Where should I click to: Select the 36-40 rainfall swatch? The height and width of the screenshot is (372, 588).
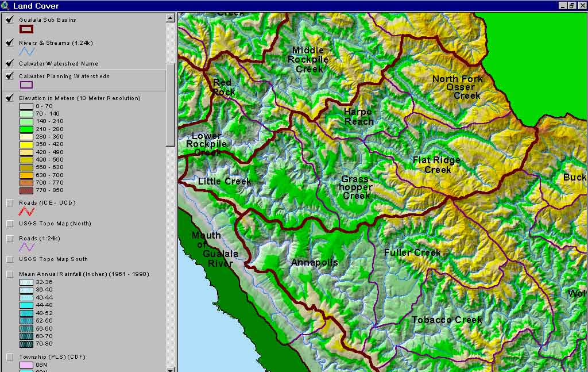26,290
